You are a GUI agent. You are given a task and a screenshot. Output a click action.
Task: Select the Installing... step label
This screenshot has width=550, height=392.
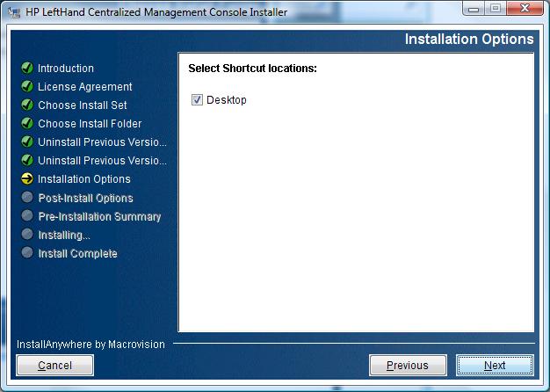pos(64,236)
